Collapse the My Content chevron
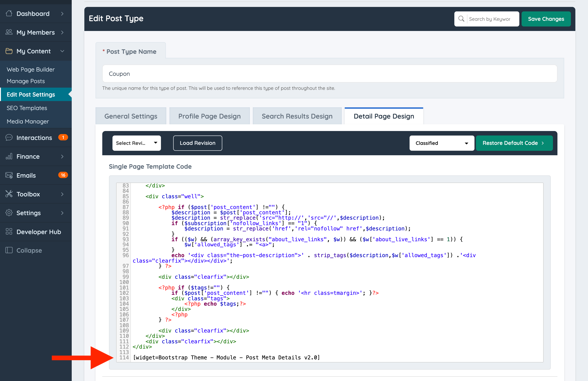This screenshot has width=588, height=381. coord(62,51)
